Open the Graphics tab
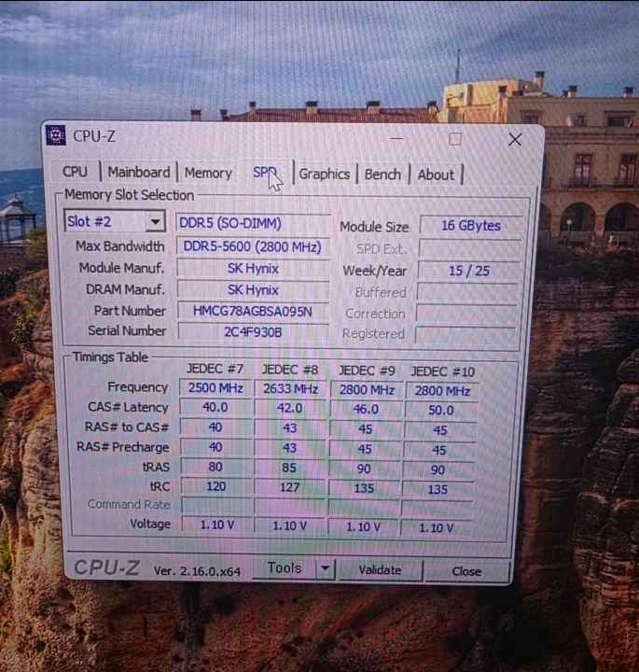This screenshot has height=672, width=639. 325,174
